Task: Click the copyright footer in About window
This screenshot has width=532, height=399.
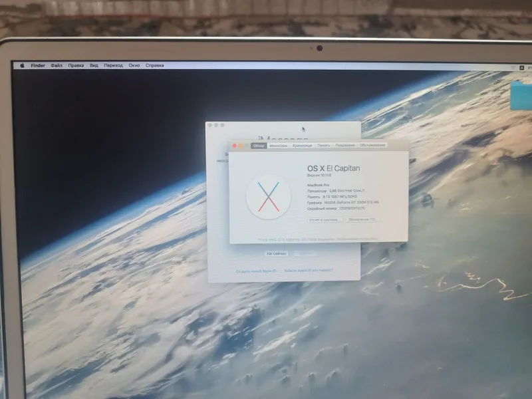Action: 318,239
